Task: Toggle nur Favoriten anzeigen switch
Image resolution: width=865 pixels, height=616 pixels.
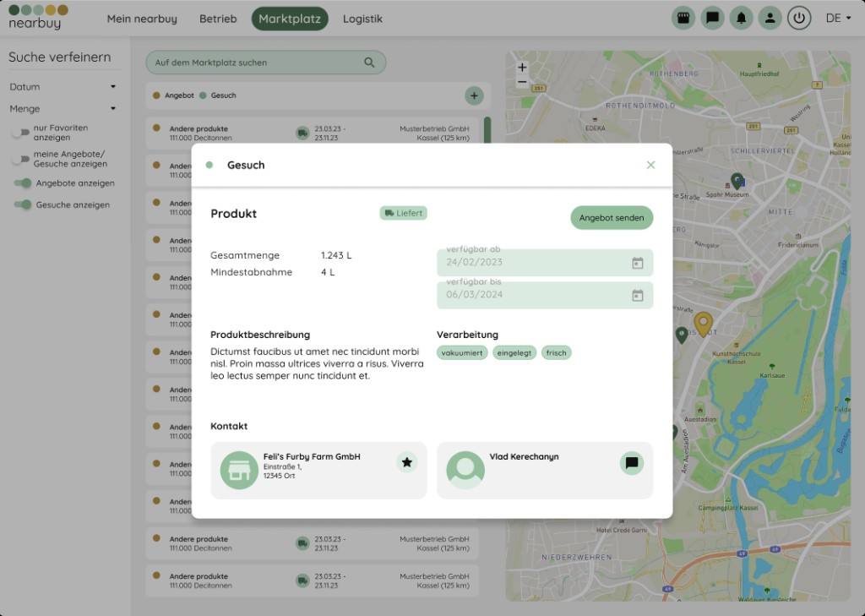Action: 21,133
